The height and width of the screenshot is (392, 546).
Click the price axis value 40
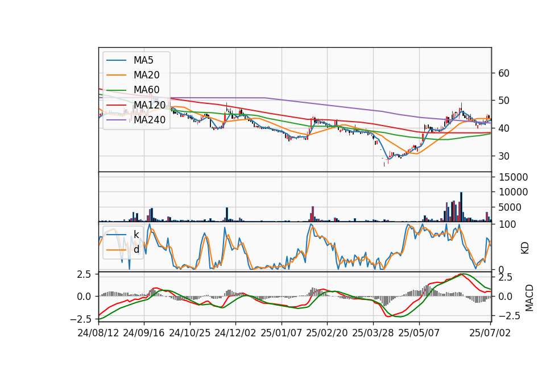coord(503,128)
